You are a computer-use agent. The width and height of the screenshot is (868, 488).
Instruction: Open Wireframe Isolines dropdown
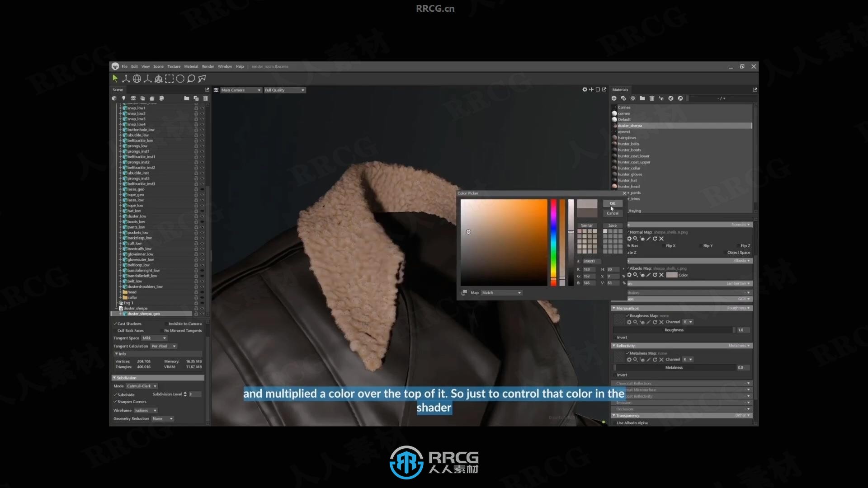(146, 411)
